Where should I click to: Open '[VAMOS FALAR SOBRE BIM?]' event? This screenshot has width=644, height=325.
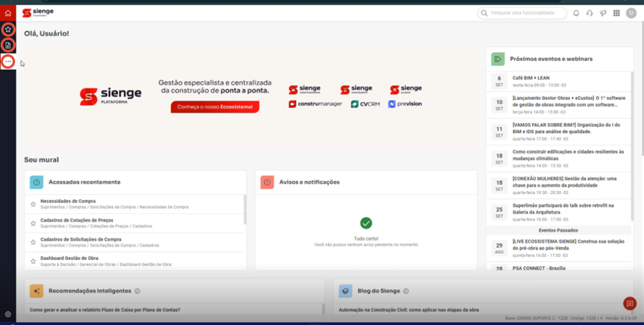point(559,131)
